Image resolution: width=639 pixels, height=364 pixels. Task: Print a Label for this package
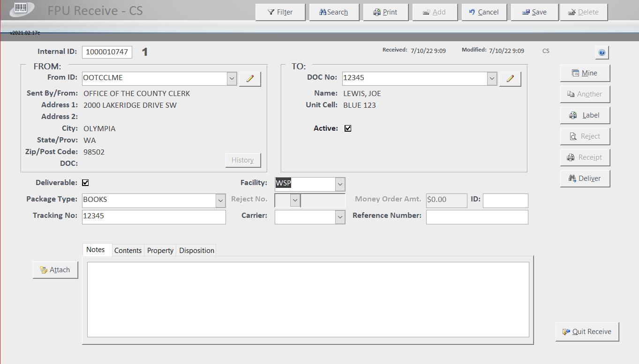(x=585, y=115)
